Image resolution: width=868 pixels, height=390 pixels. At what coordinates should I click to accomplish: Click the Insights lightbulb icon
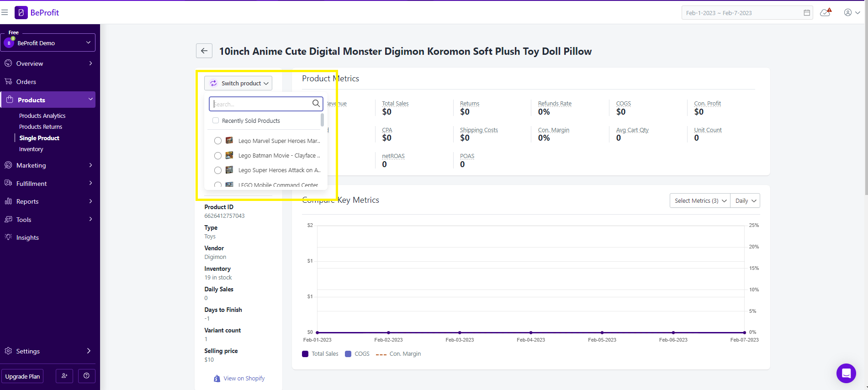point(8,237)
